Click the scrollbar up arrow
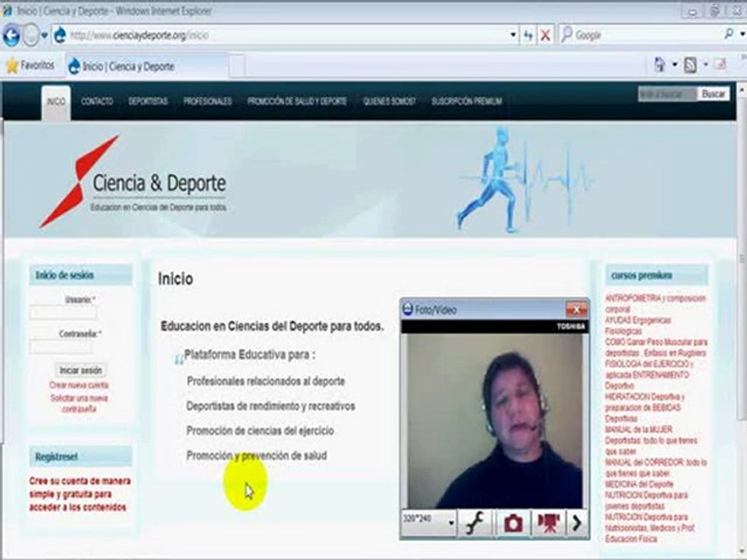This screenshot has height=560, width=747. (742, 88)
